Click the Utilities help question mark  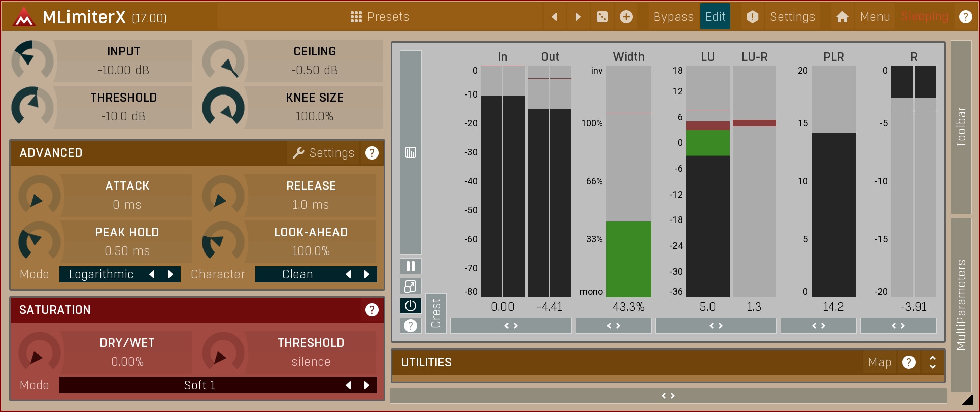[x=908, y=362]
